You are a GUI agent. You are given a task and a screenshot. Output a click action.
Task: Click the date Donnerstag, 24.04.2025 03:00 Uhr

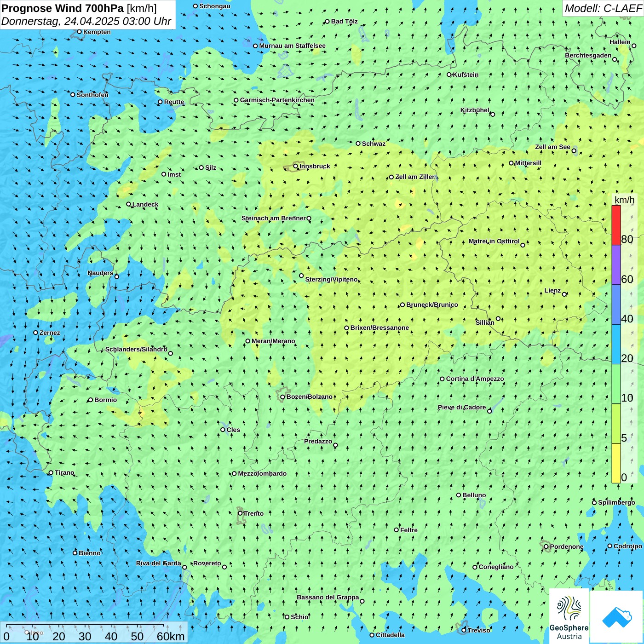[86, 21]
